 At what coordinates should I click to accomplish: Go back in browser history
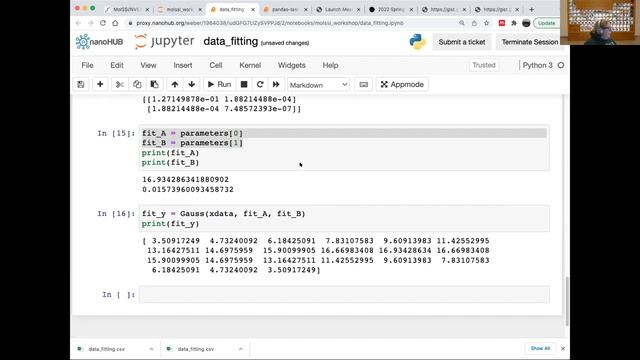tap(78, 23)
